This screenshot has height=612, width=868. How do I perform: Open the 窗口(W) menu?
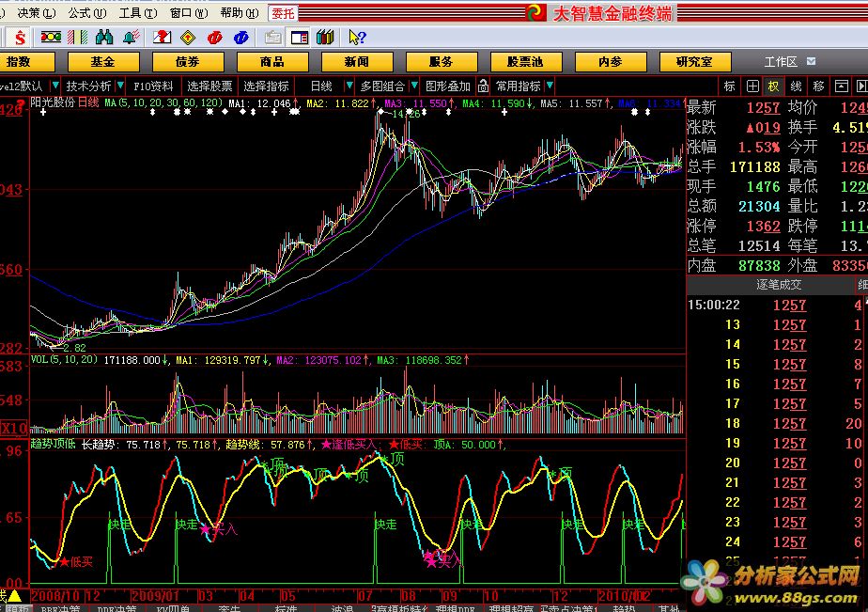pos(189,13)
